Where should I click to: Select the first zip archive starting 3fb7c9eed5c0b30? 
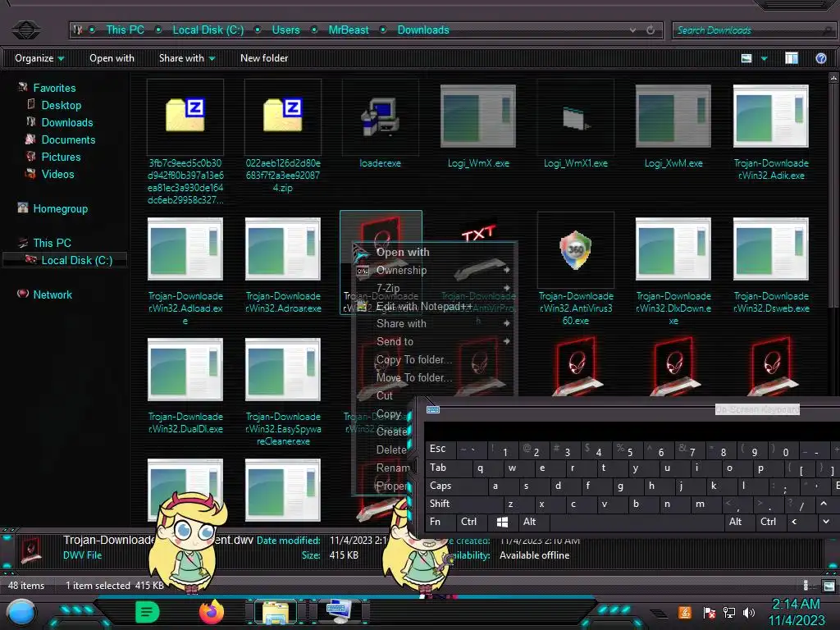point(185,115)
